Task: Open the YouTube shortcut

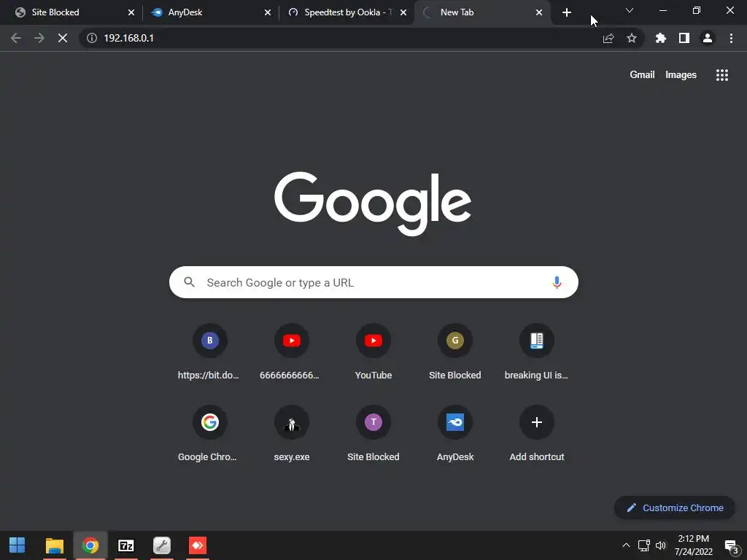Action: [x=373, y=352]
